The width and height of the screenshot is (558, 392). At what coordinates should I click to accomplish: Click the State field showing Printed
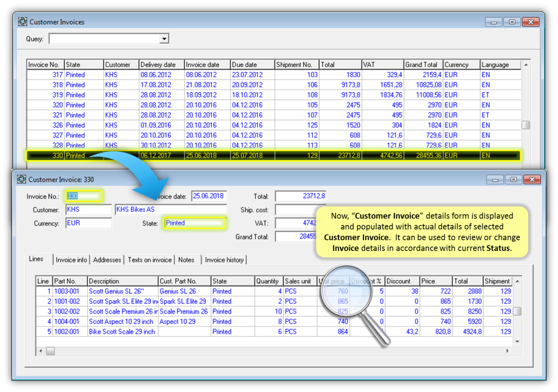coord(195,223)
